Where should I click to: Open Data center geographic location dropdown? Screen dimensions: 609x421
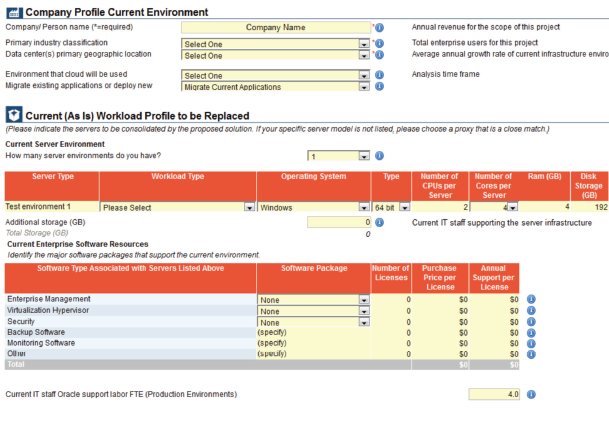point(275,55)
